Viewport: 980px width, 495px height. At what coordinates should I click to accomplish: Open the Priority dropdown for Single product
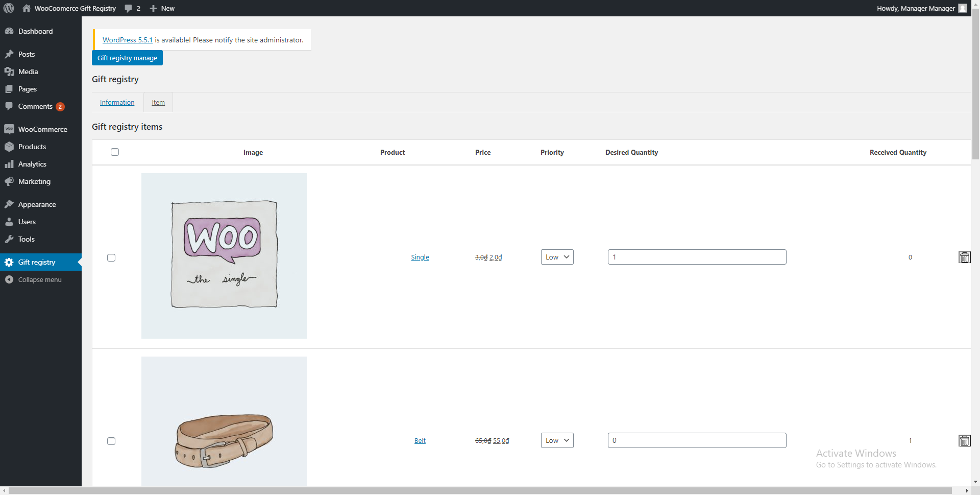(557, 257)
